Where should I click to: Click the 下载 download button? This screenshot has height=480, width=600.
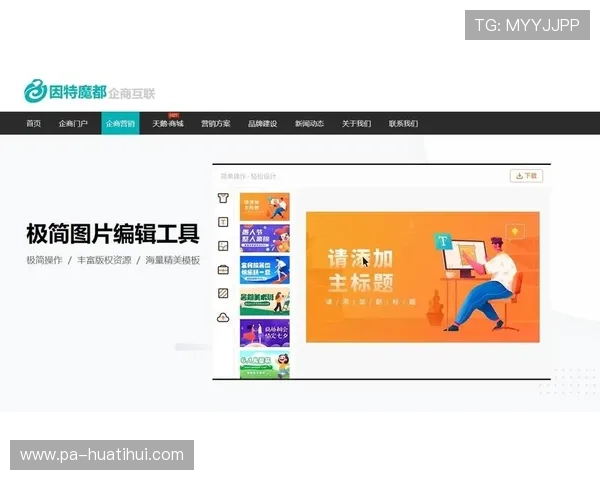click(527, 176)
